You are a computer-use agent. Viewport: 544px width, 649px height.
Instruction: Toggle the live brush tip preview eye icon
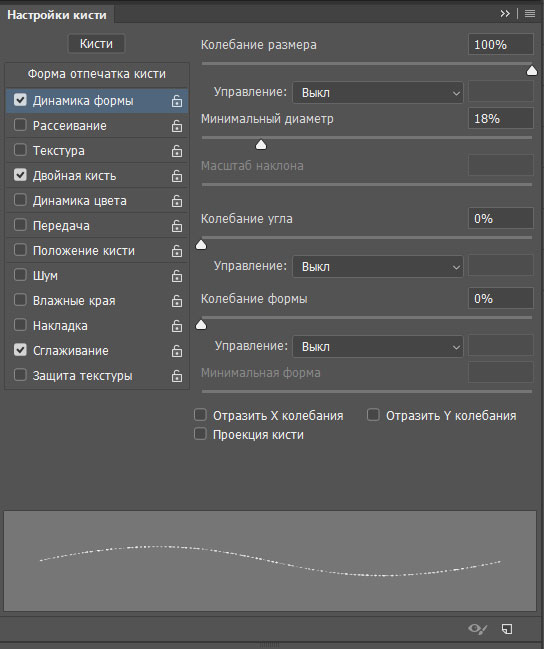[477, 629]
